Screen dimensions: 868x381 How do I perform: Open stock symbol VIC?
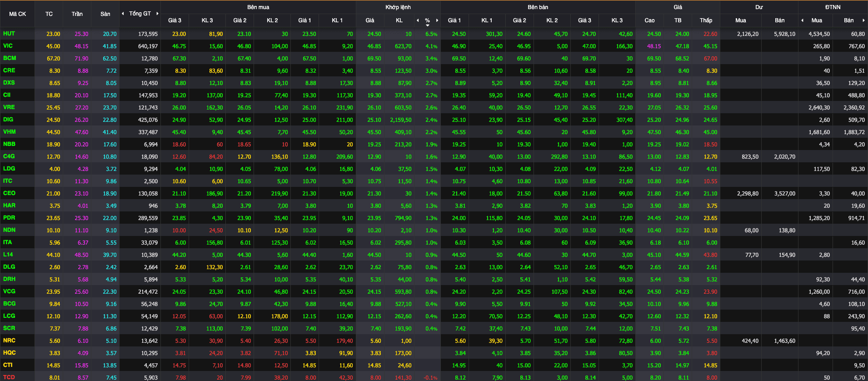click(x=8, y=46)
